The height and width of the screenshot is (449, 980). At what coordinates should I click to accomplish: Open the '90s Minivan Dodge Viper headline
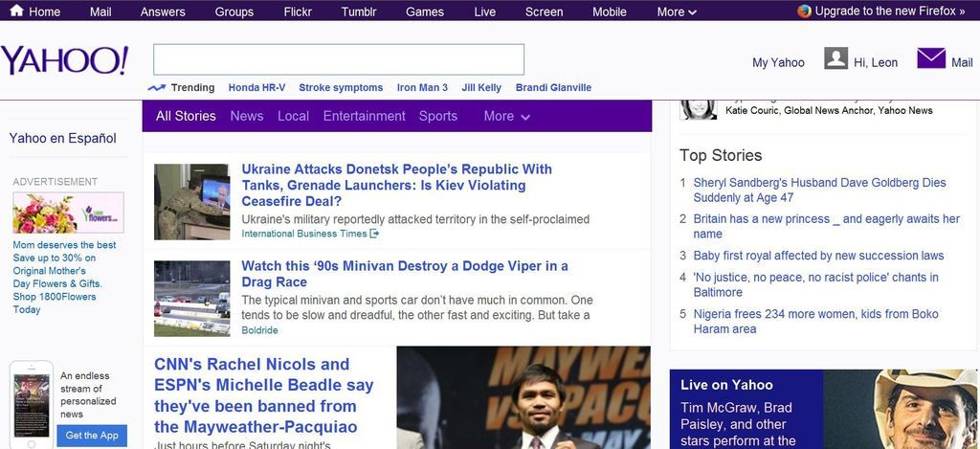click(405, 274)
